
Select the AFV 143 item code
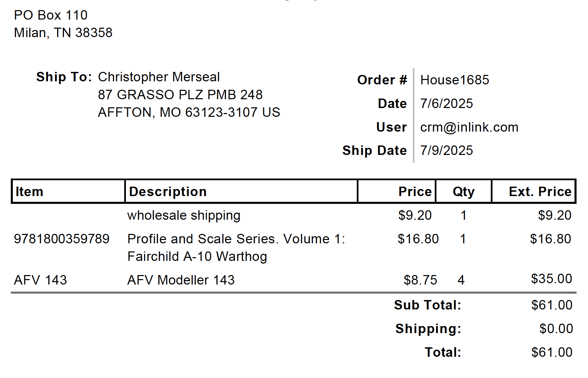pyautogui.click(x=41, y=280)
